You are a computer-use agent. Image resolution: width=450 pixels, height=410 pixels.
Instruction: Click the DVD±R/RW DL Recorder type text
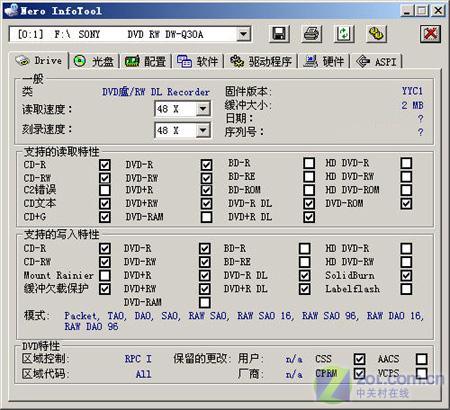pos(156,92)
